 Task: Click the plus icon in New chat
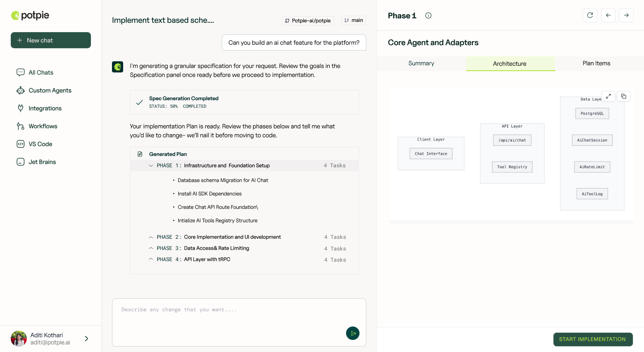tap(19, 40)
